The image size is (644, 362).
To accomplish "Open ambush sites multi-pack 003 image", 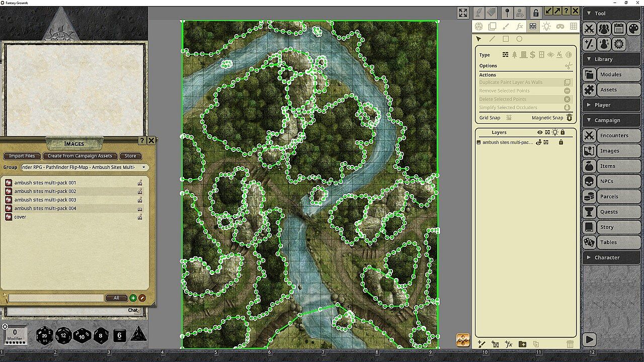I will pyautogui.click(x=45, y=200).
